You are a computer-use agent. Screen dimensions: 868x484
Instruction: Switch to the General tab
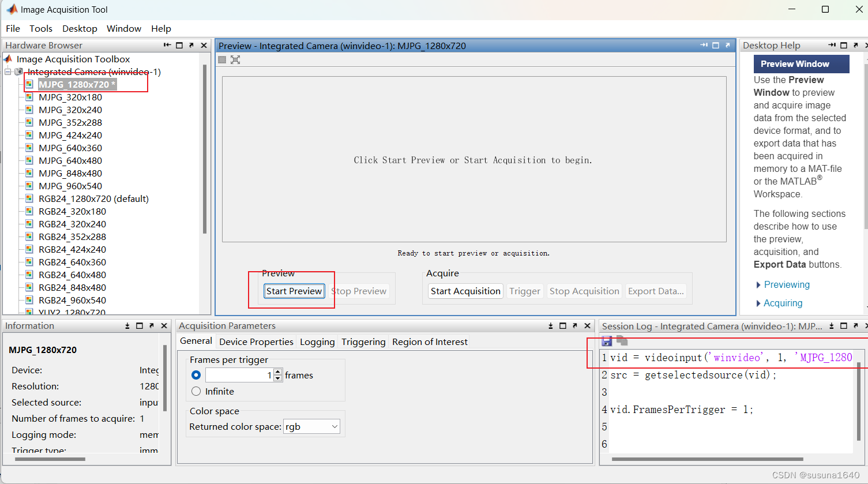(x=196, y=341)
